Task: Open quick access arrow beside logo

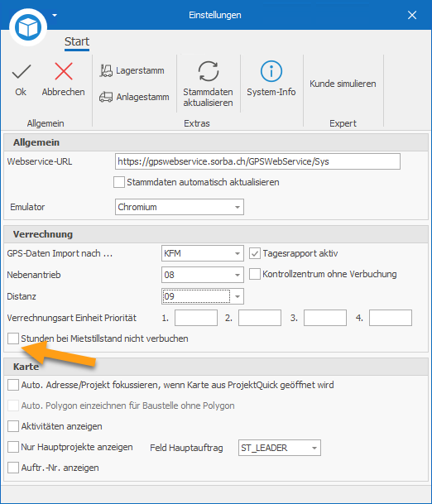Action: coord(55,15)
